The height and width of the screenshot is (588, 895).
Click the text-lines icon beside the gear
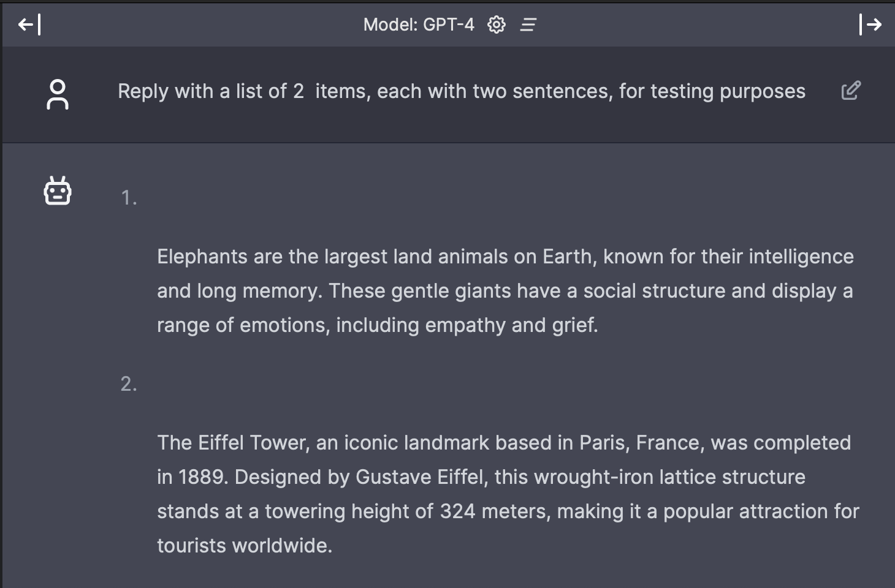(528, 24)
